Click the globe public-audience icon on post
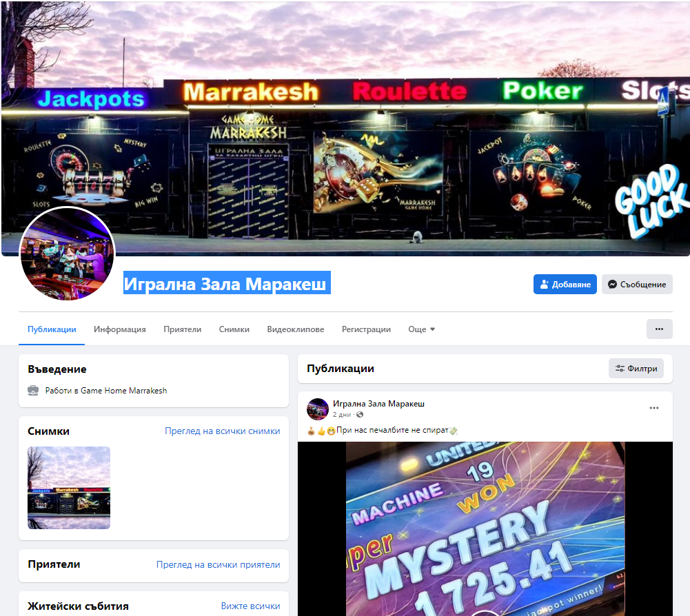This screenshot has height=616, width=690. click(360, 415)
